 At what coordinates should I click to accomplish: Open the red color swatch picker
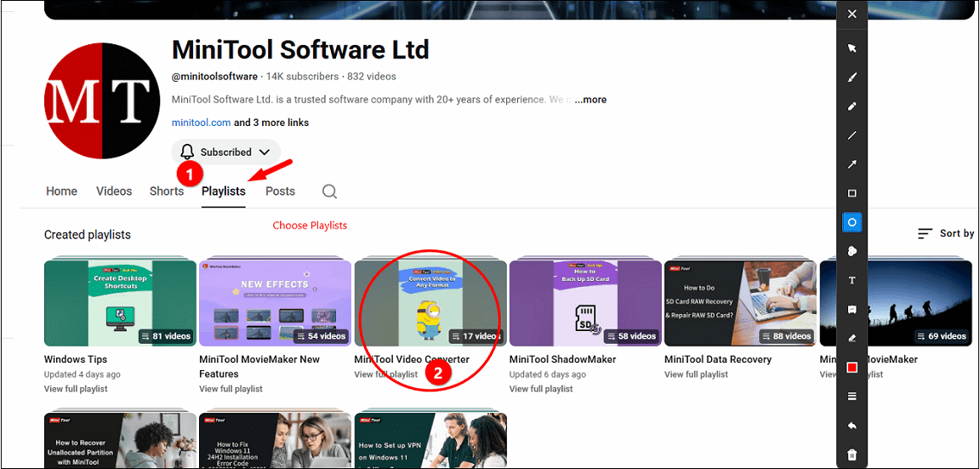[x=852, y=368]
